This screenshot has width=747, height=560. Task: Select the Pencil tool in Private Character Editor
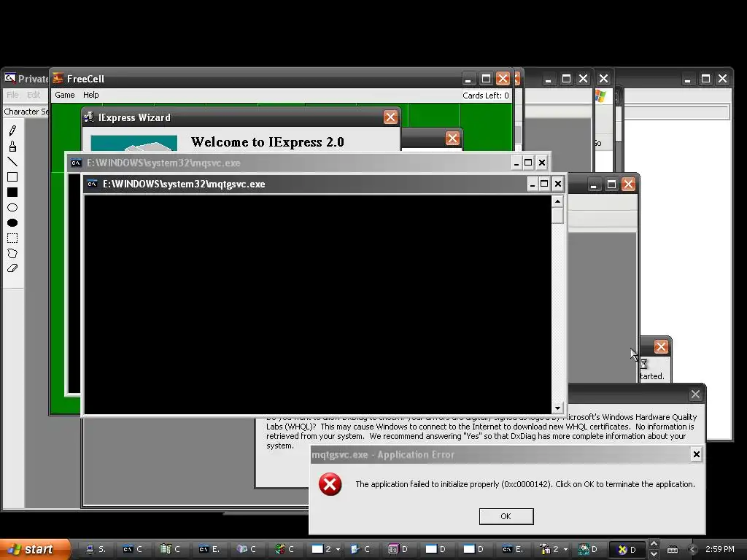[13, 131]
